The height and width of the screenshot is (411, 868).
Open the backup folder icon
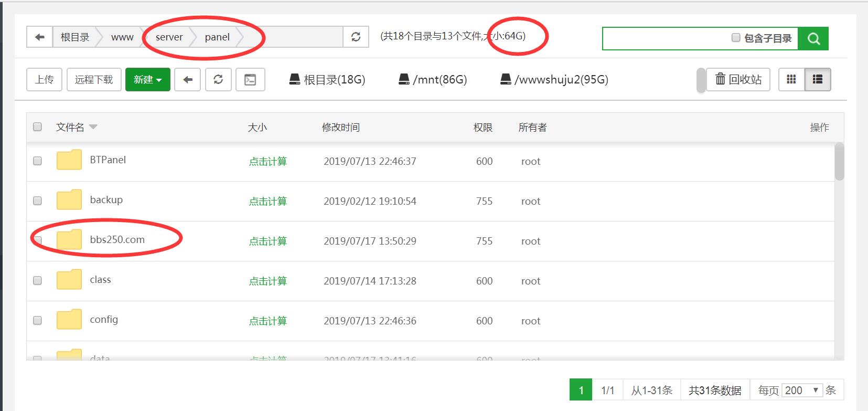click(69, 200)
